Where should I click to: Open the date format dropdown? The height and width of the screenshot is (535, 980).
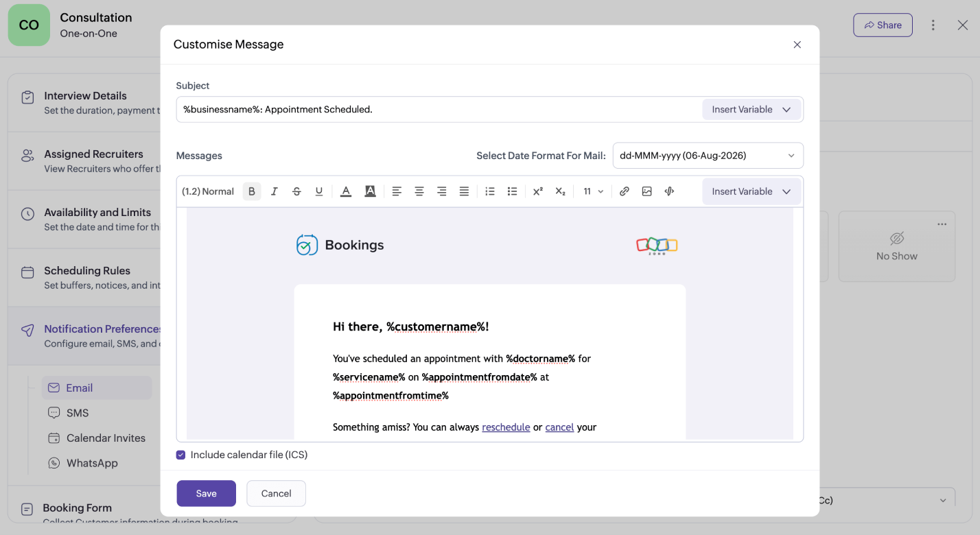coord(708,156)
